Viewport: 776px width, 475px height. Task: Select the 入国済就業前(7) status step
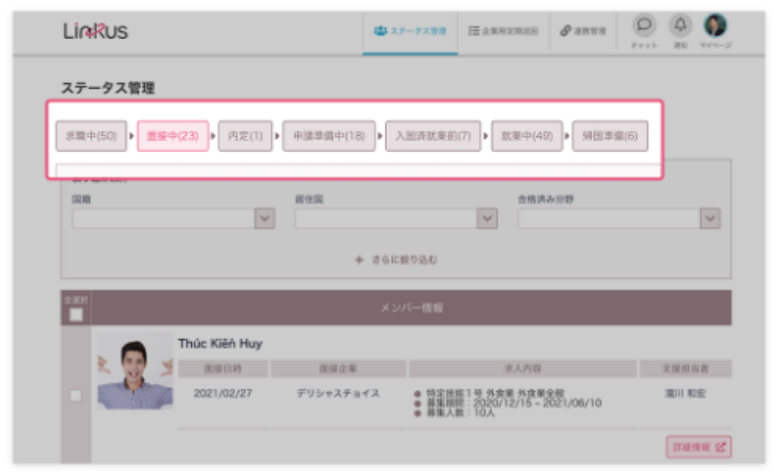[x=433, y=136]
